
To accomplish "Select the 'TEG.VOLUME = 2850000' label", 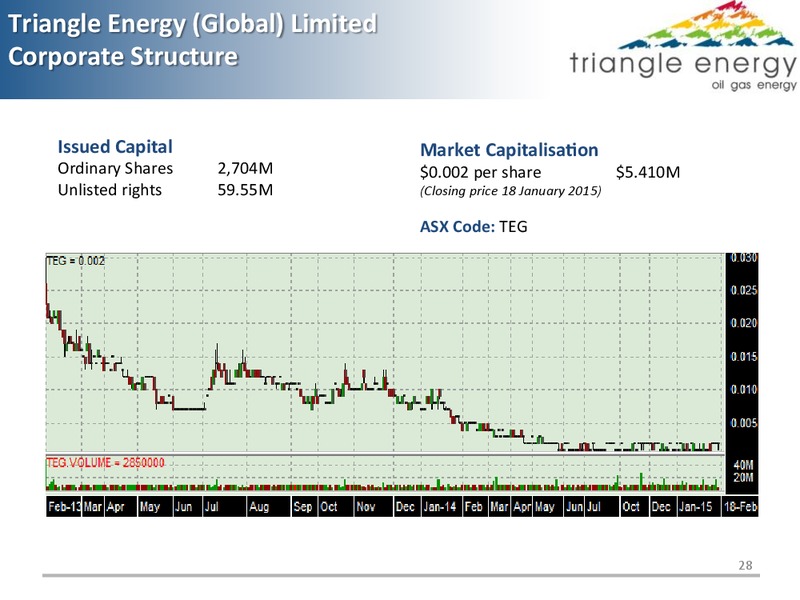I will click(106, 463).
